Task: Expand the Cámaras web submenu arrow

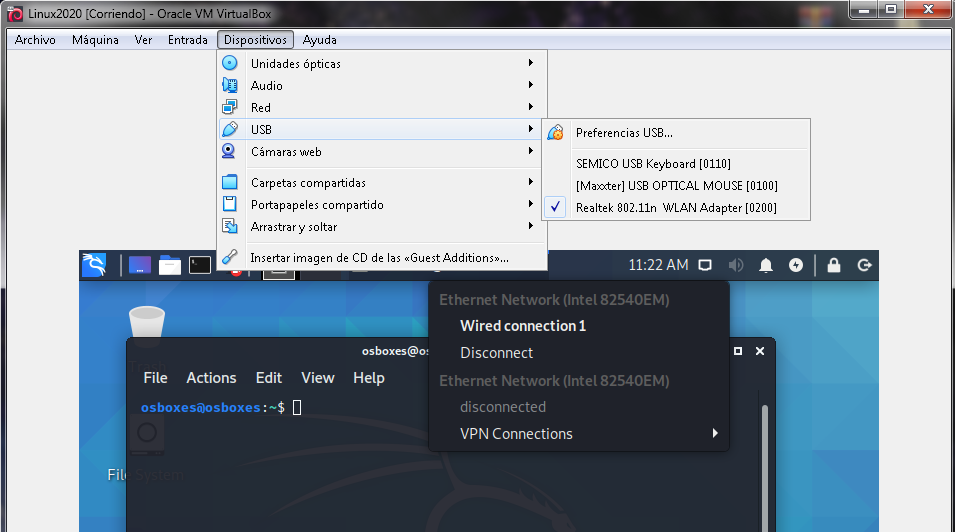Action: 531,151
